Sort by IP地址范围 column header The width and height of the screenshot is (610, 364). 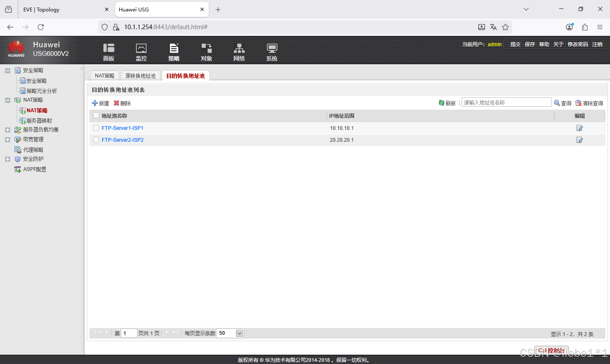(x=342, y=116)
